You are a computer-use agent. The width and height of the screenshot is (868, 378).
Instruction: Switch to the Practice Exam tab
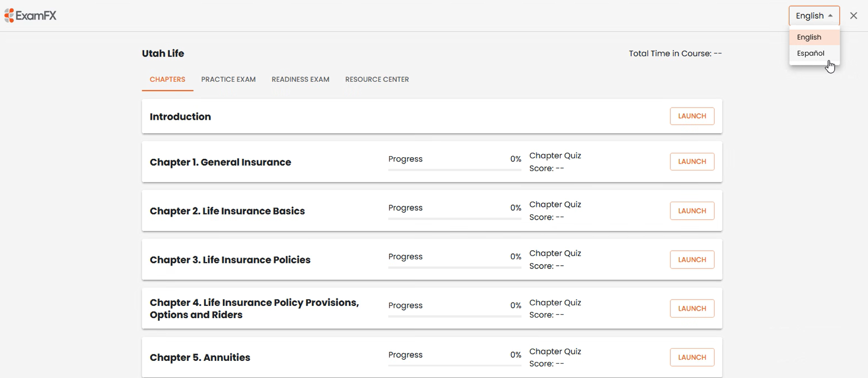(x=228, y=79)
